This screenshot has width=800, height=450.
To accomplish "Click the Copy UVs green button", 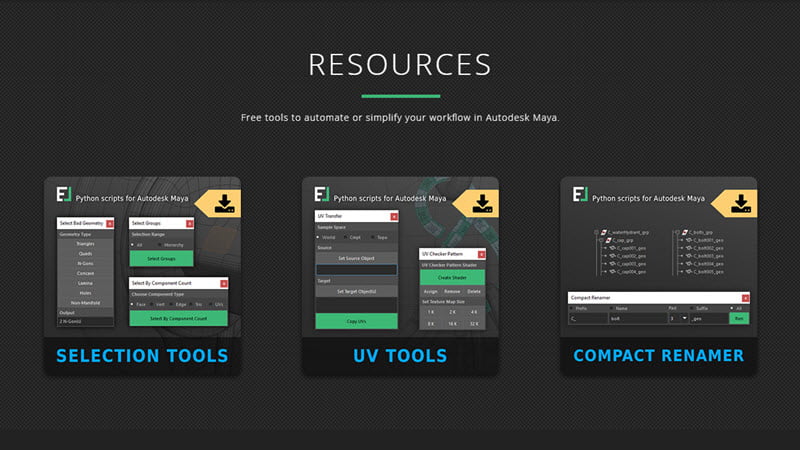I will pyautogui.click(x=356, y=321).
